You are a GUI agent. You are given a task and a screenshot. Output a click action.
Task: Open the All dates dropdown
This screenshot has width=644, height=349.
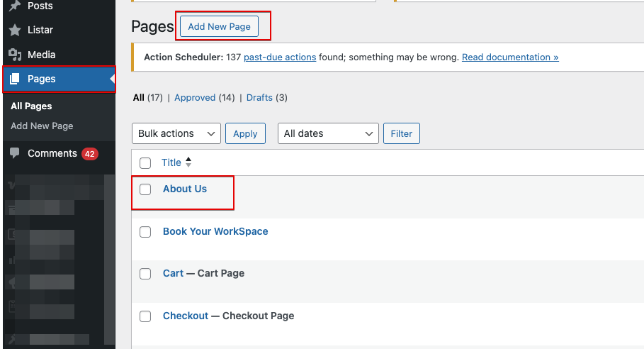[x=328, y=133]
